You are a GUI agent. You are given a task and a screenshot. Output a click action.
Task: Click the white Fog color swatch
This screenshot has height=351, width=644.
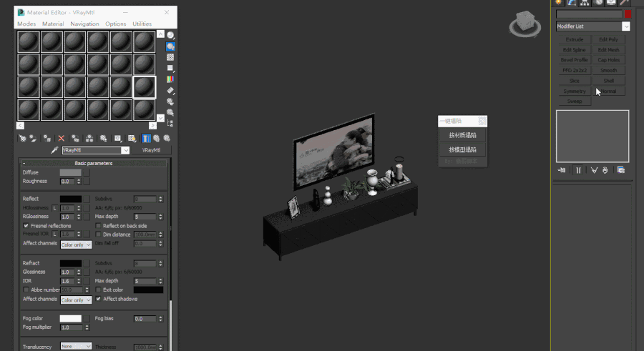(71, 319)
